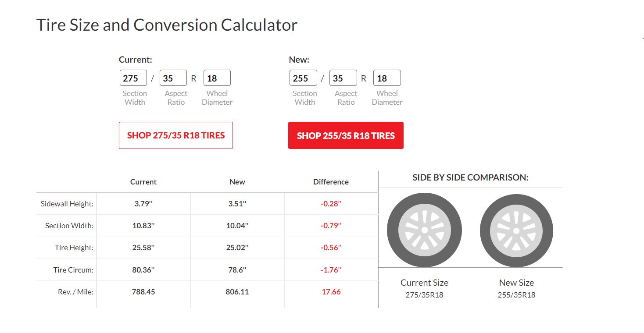Click the Tire Circum row label
644x333 pixels.
coord(73,270)
